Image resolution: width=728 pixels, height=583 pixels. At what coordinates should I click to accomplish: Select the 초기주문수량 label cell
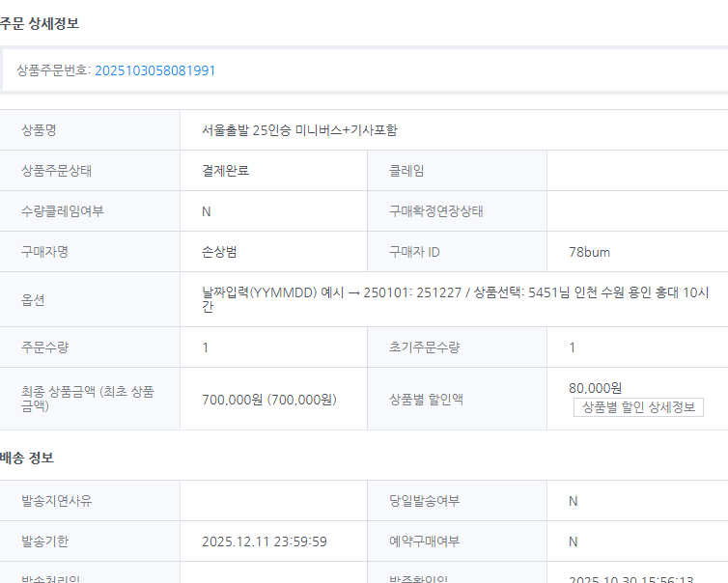coord(423,347)
